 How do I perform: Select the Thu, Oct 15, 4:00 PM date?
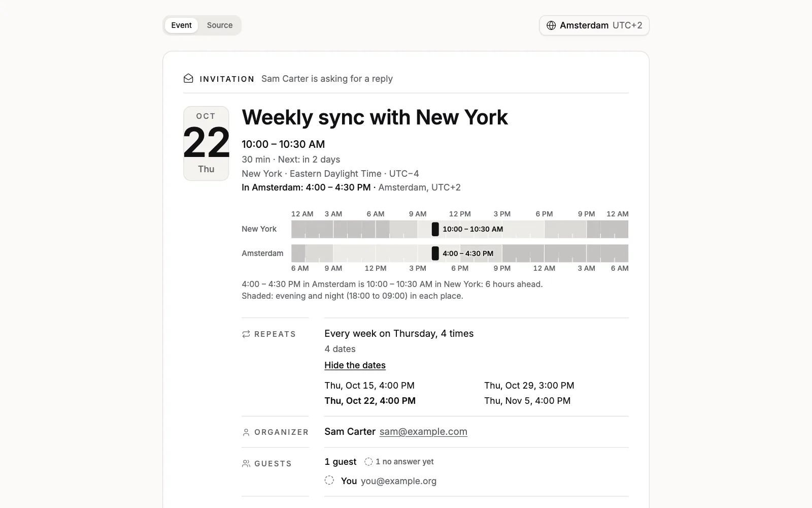tap(369, 386)
